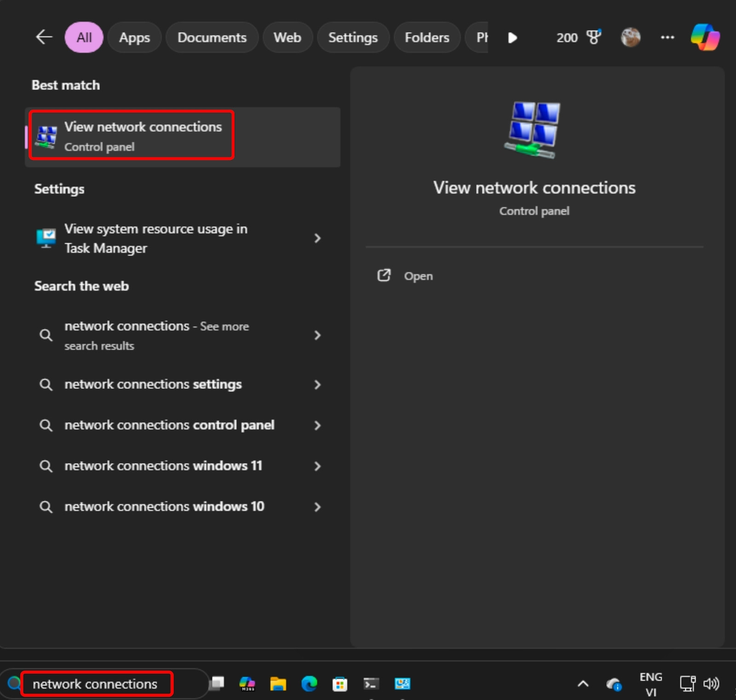Click your account profile picture
Viewport: 736px width, 700px height.
coord(631,37)
